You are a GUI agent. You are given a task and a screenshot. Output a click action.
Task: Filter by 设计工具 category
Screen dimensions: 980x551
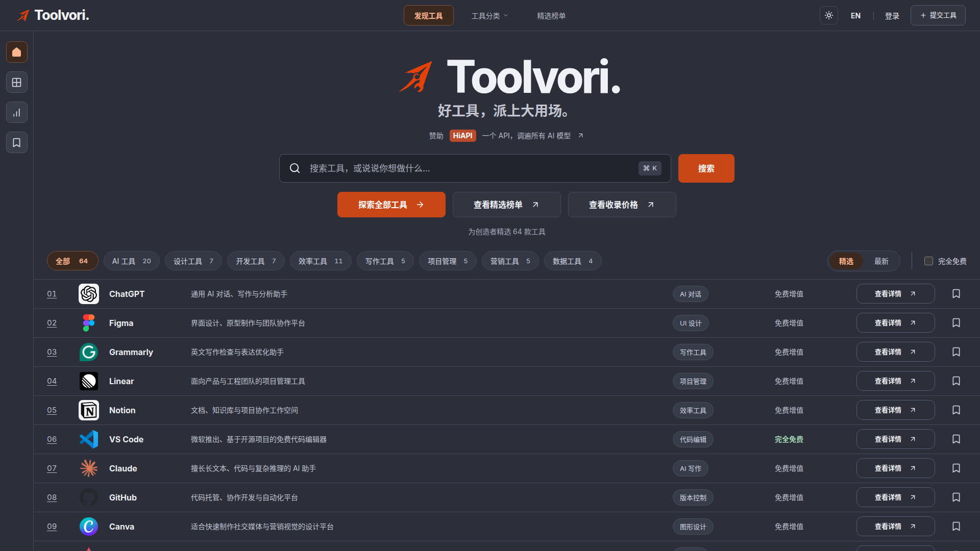point(193,261)
